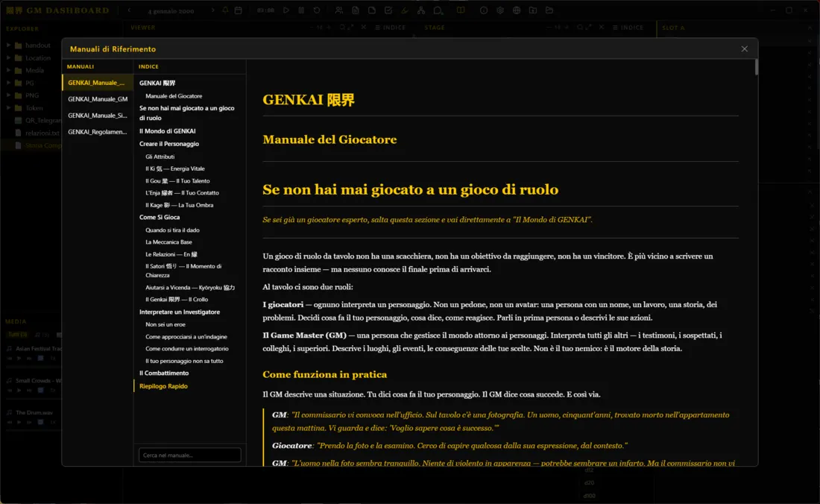Image resolution: width=820 pixels, height=504 pixels.
Task: Pause the game clock with the pause icon
Action: point(300,9)
